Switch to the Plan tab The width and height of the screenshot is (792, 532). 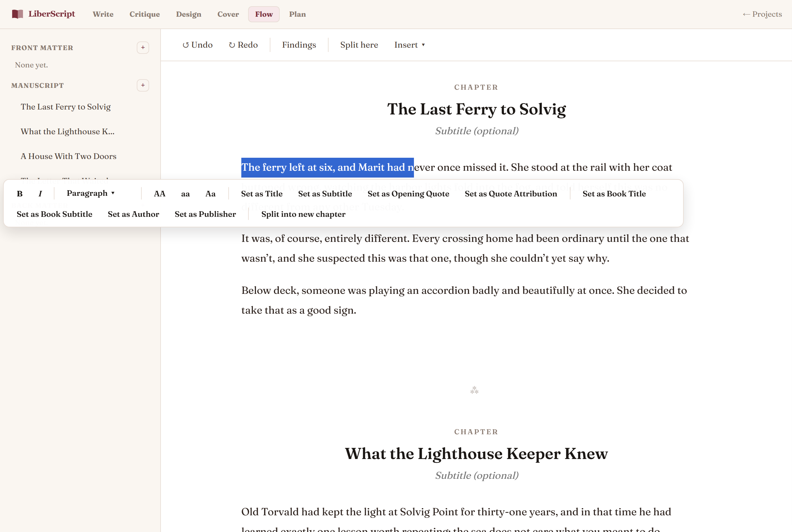pyautogui.click(x=298, y=14)
